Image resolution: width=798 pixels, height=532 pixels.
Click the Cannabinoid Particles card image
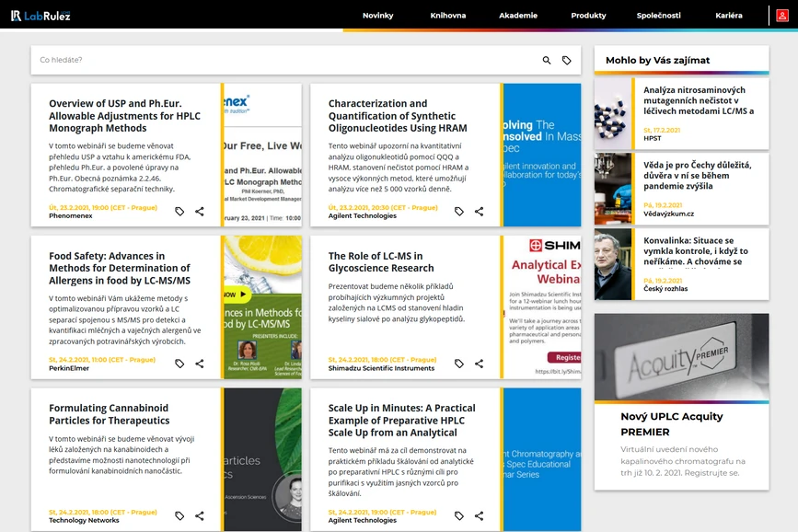(x=262, y=459)
